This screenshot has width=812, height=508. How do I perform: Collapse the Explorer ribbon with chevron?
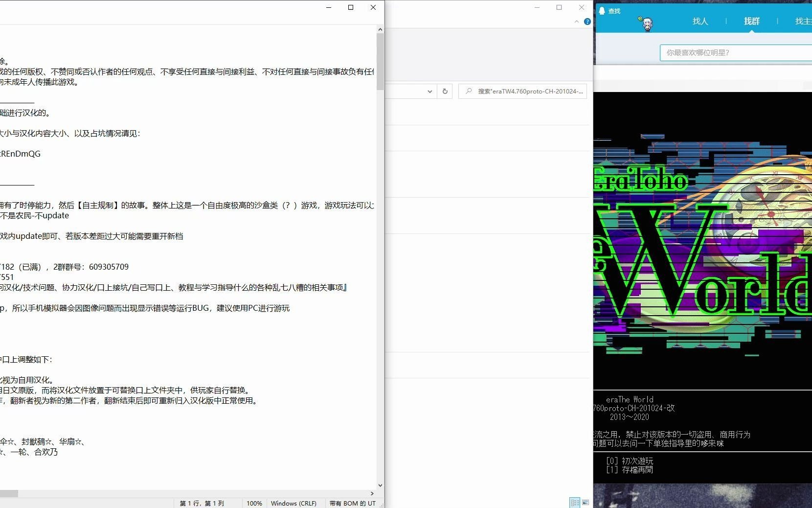tap(577, 22)
